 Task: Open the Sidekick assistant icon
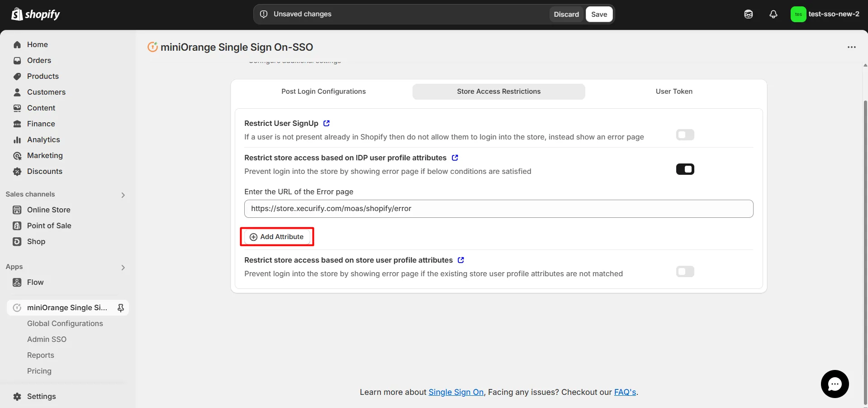tap(749, 14)
